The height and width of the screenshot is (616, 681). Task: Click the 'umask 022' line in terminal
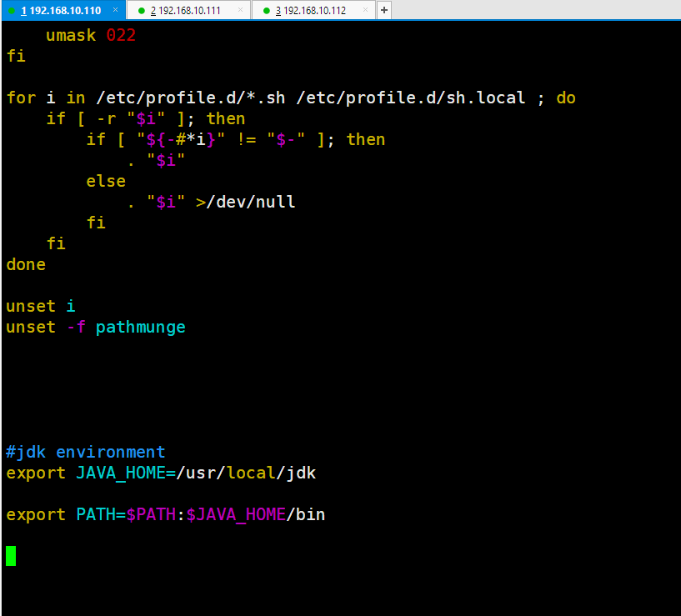click(x=90, y=35)
